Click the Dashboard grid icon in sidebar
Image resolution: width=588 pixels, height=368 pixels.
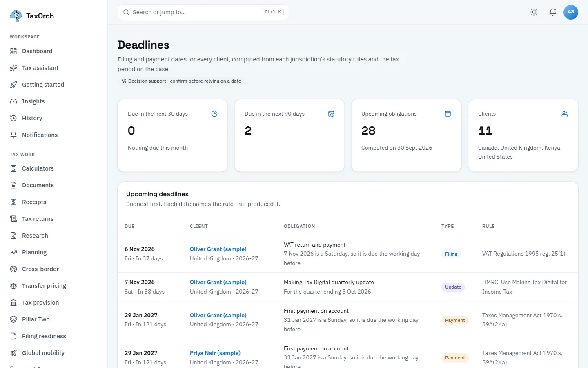(13, 51)
